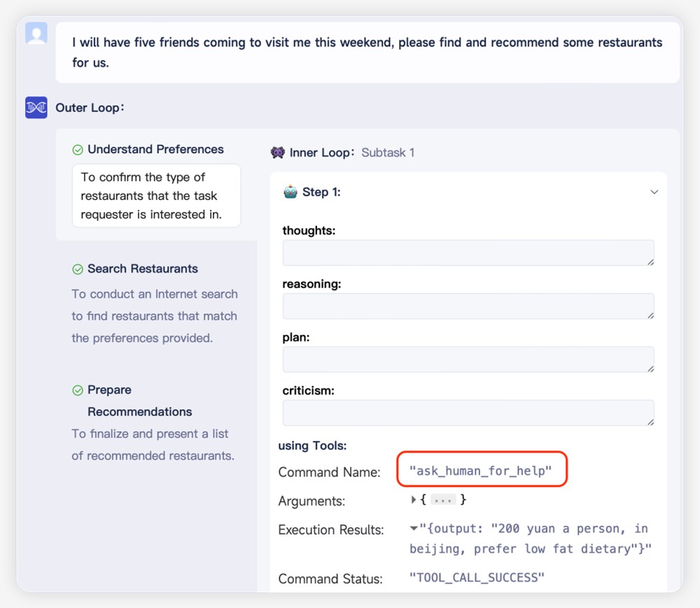Expand the Arguments object triangle

pos(414,500)
